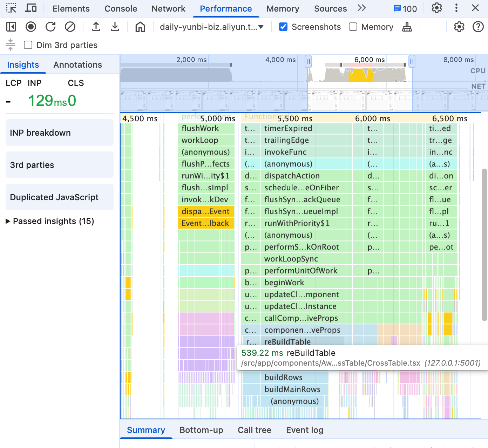Open Duplicated JavaScript insight
Screen dimensions: 488x448
coord(60,197)
